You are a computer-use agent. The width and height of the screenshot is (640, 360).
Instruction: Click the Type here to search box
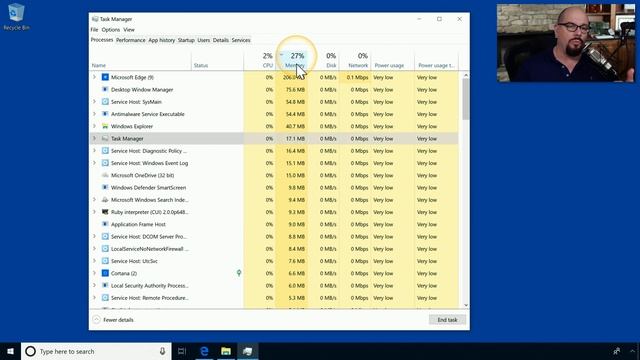[96, 351]
